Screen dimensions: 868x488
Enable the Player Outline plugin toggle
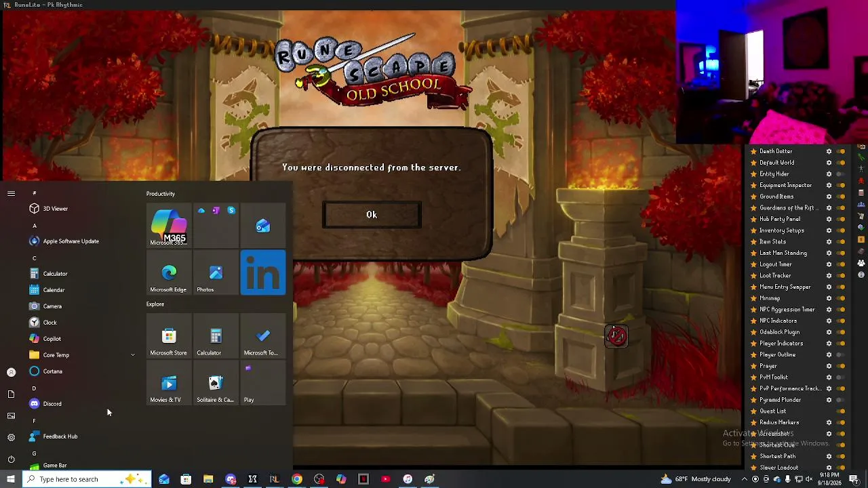[x=842, y=354]
